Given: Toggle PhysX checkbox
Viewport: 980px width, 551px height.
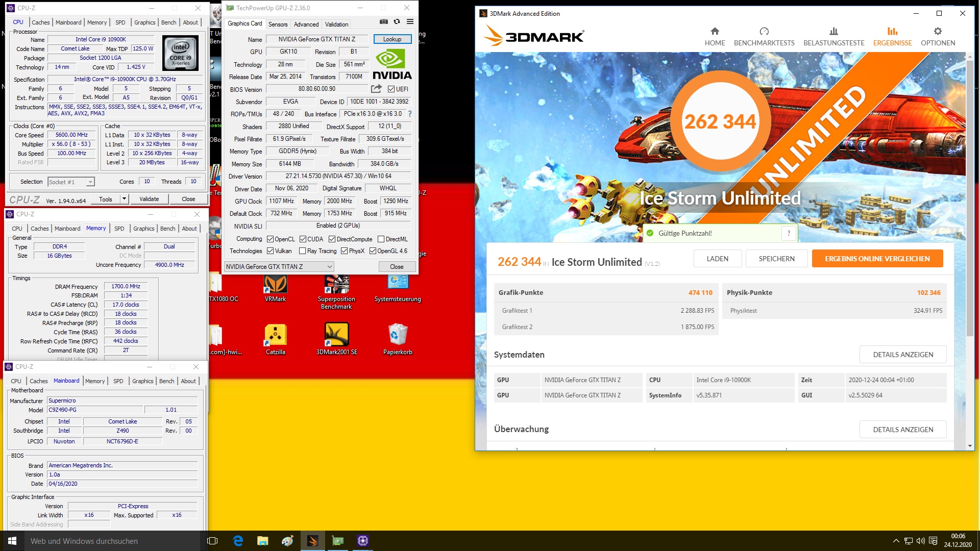Looking at the screenshot, I should 344,251.
